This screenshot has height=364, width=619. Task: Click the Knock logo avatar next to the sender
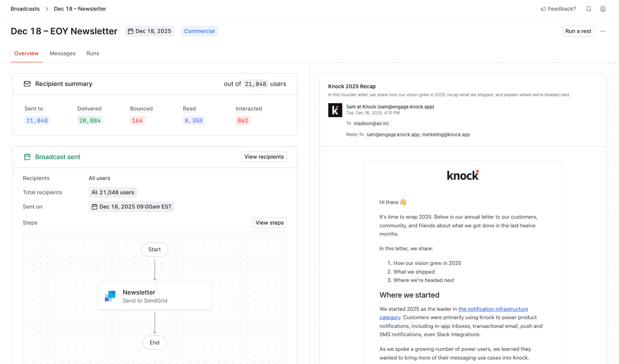[x=335, y=110]
